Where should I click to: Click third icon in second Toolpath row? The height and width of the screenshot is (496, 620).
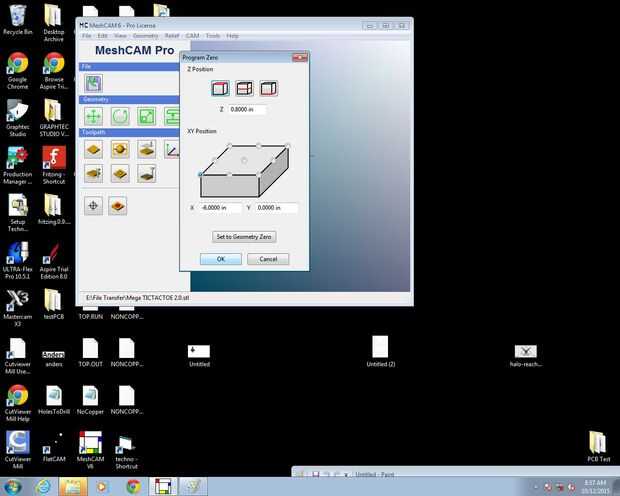pos(146,173)
